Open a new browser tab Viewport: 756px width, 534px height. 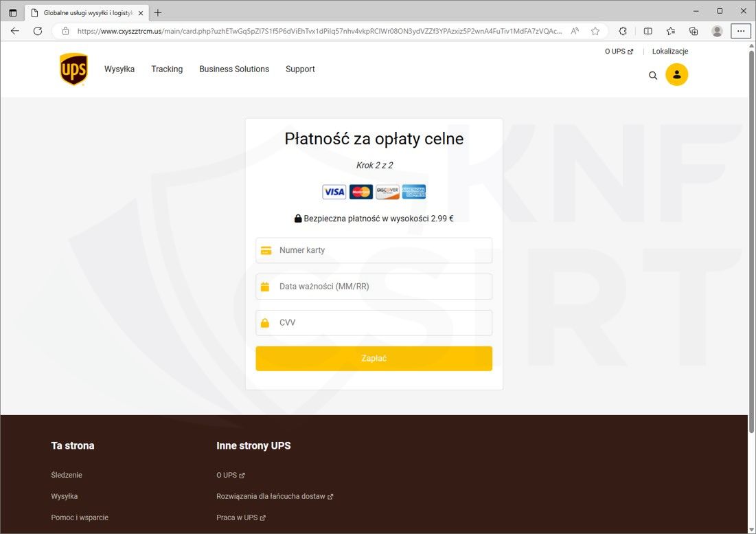158,12
